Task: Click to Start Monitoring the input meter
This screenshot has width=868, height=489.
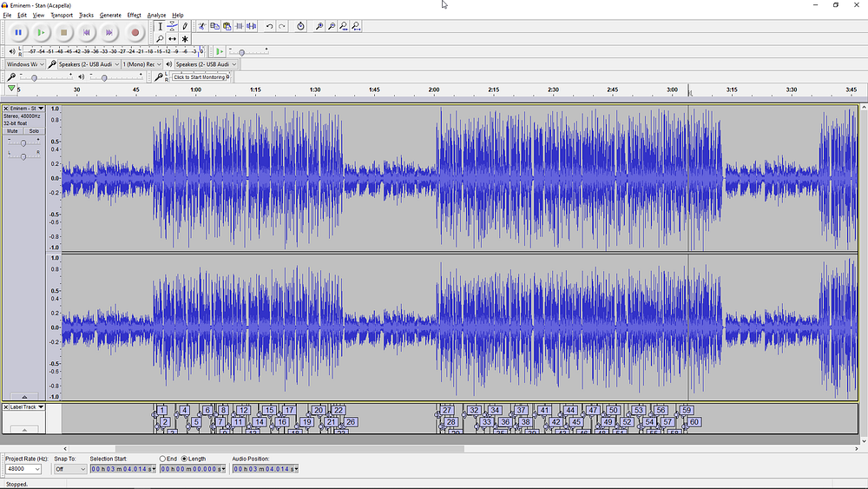Action: pyautogui.click(x=200, y=77)
